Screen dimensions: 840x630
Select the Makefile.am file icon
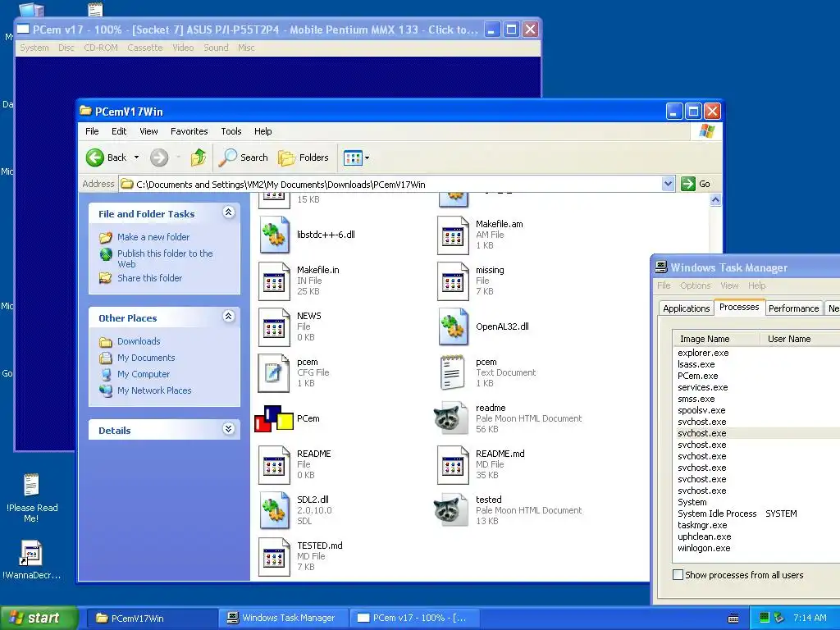453,235
